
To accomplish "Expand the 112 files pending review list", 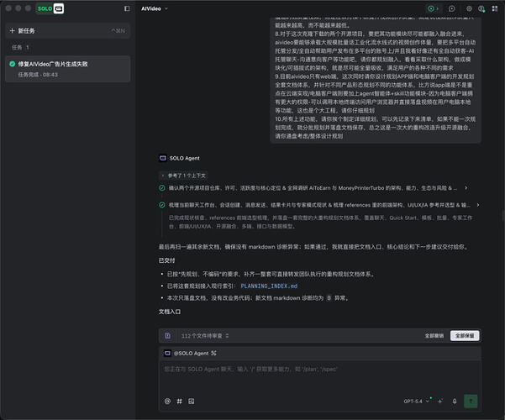I will click(x=205, y=336).
